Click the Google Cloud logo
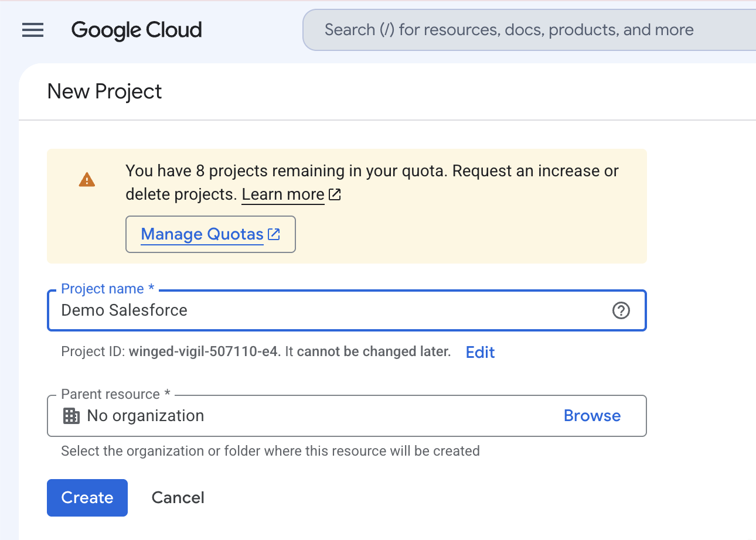This screenshot has height=540, width=756. pos(137,30)
